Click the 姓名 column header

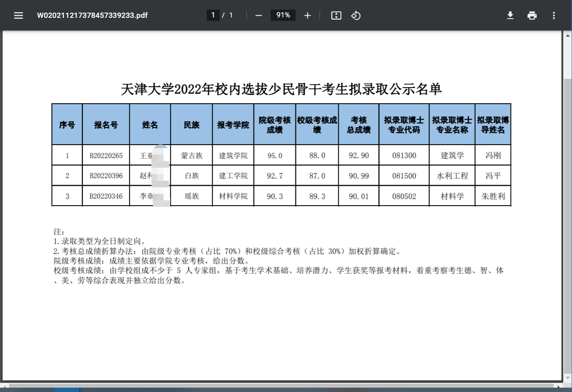coord(150,125)
